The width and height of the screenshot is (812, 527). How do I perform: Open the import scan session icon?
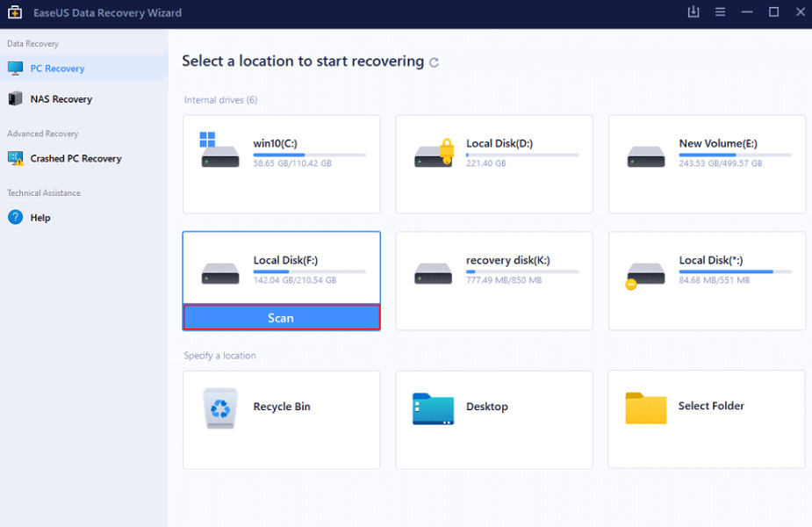693,12
